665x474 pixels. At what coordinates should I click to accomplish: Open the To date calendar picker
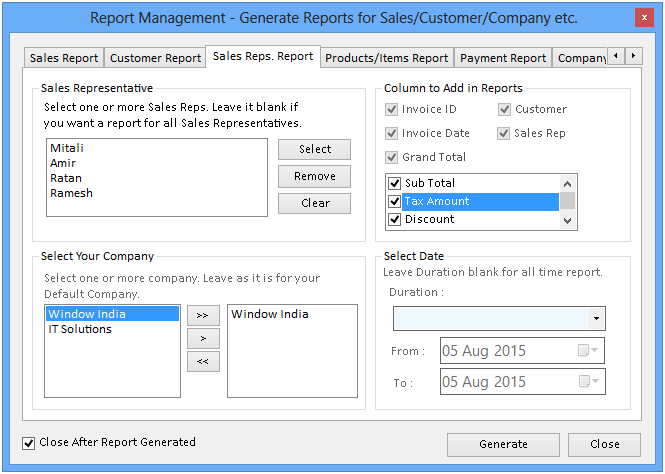589,381
